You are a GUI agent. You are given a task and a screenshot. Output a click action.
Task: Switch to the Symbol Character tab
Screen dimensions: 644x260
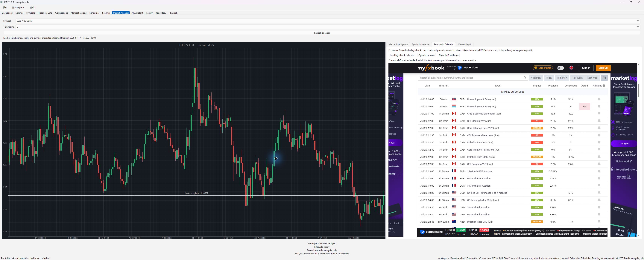pos(421,44)
